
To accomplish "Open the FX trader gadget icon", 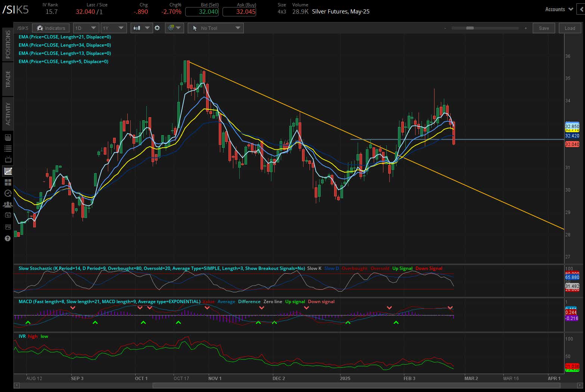I will pyautogui.click(x=7, y=227).
